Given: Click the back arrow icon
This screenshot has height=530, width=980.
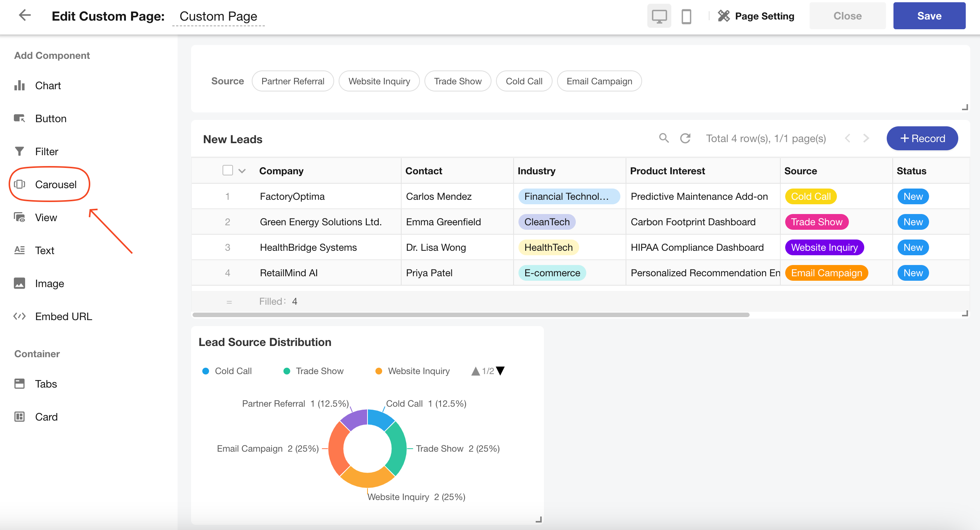Looking at the screenshot, I should [25, 16].
